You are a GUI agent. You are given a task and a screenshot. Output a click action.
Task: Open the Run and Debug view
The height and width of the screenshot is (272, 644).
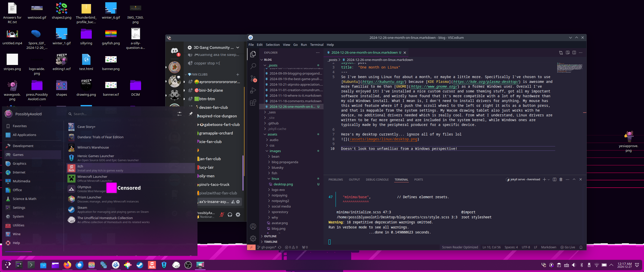[x=253, y=90]
